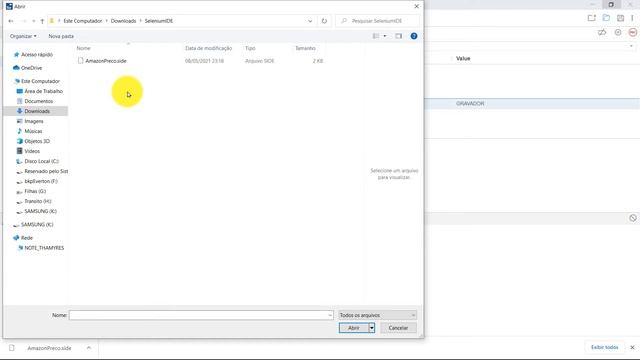This screenshot has width=640, height=360.
Task: Click Value column header in Selenium IDE
Action: coord(463,58)
